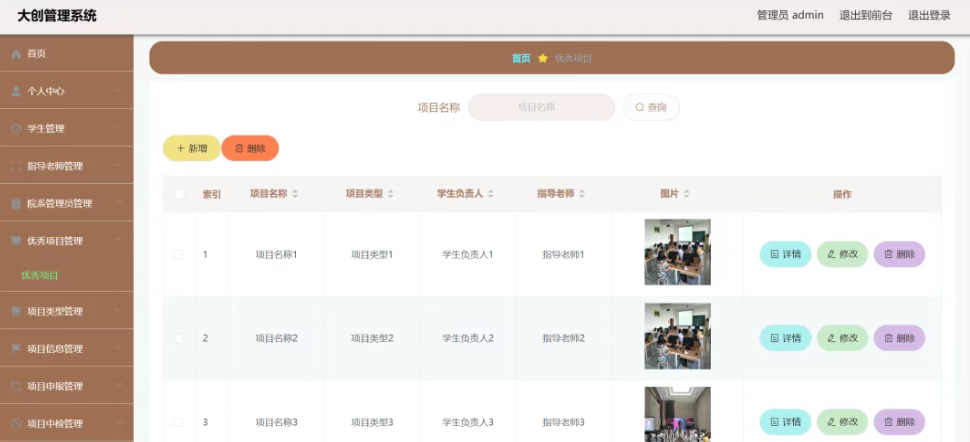Open the image thumbnail of 项目名称1
Screen dimensions: 970x442
[677, 252]
